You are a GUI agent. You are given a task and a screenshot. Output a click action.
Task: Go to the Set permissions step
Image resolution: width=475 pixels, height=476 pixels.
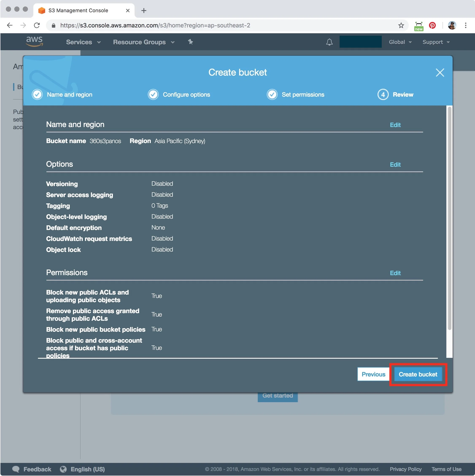(x=303, y=95)
